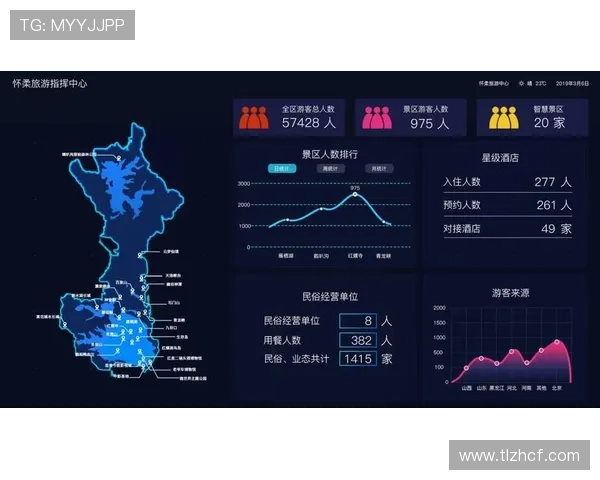
Task: Click the 全区游客总人数 57428 card
Action: pyautogui.click(x=289, y=118)
